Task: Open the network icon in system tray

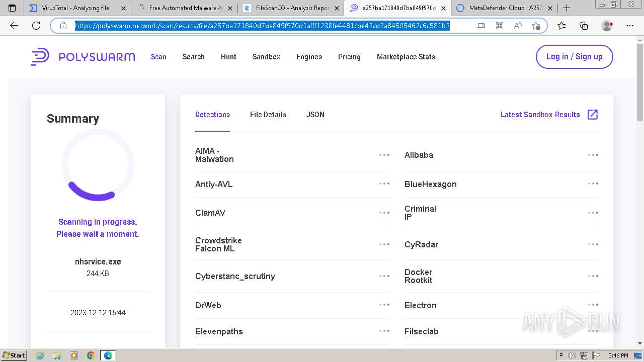Action: click(x=584, y=355)
